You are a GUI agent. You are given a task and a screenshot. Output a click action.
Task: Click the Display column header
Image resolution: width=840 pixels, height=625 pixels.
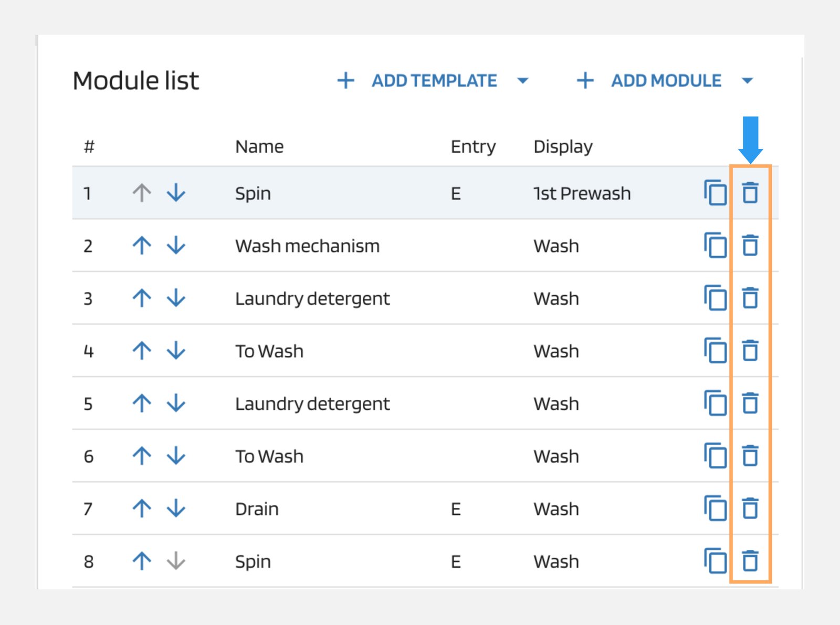pos(563,146)
